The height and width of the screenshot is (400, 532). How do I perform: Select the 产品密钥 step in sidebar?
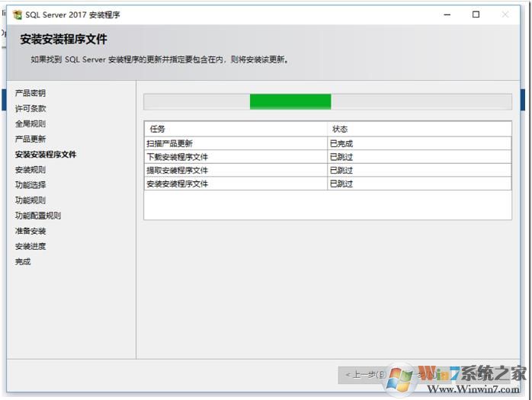coord(30,93)
